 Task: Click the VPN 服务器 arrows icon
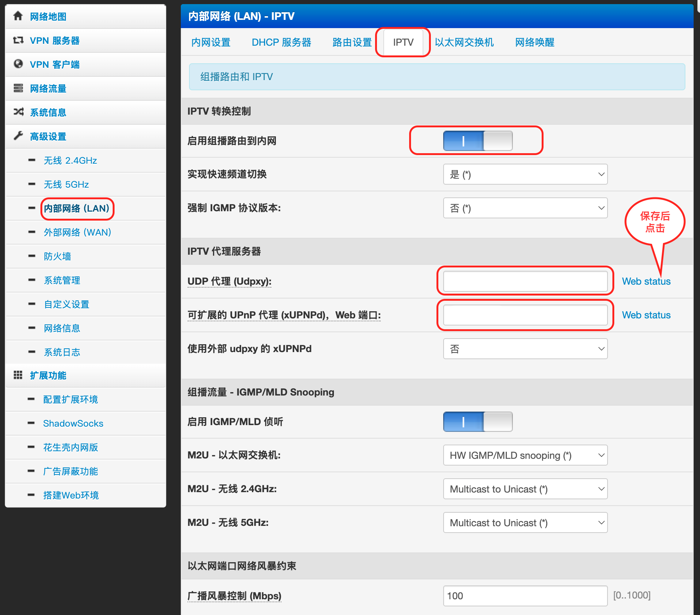18,40
